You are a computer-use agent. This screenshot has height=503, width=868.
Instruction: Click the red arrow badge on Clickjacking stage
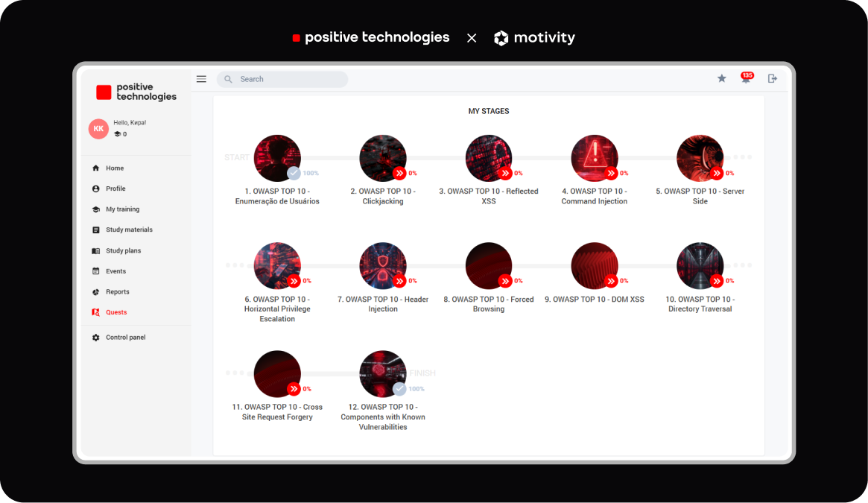(400, 173)
